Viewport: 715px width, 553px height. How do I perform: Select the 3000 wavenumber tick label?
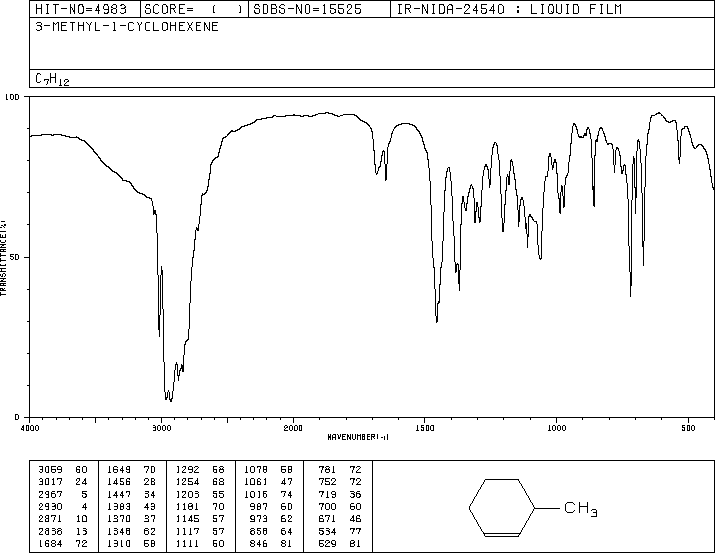(161, 428)
